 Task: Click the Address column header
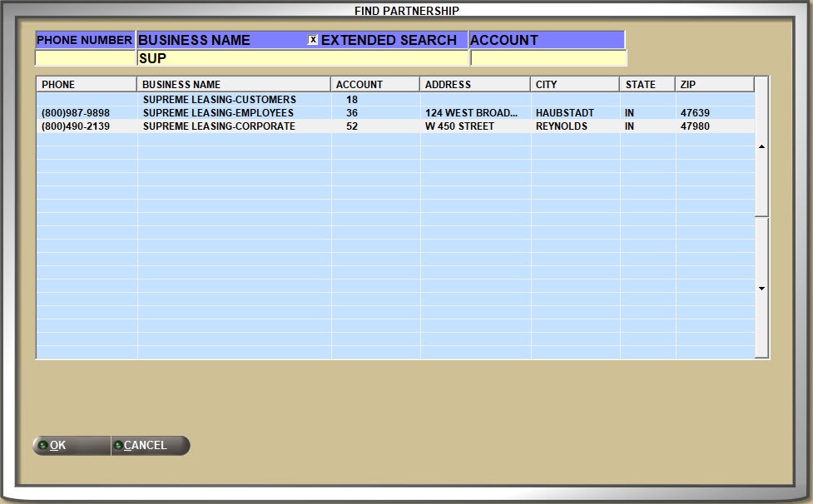[475, 84]
